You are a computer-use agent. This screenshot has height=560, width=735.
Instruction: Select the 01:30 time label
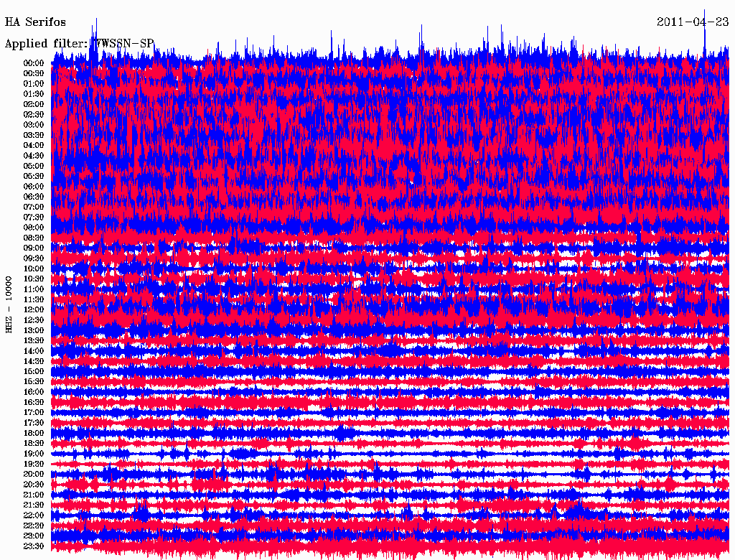point(34,94)
